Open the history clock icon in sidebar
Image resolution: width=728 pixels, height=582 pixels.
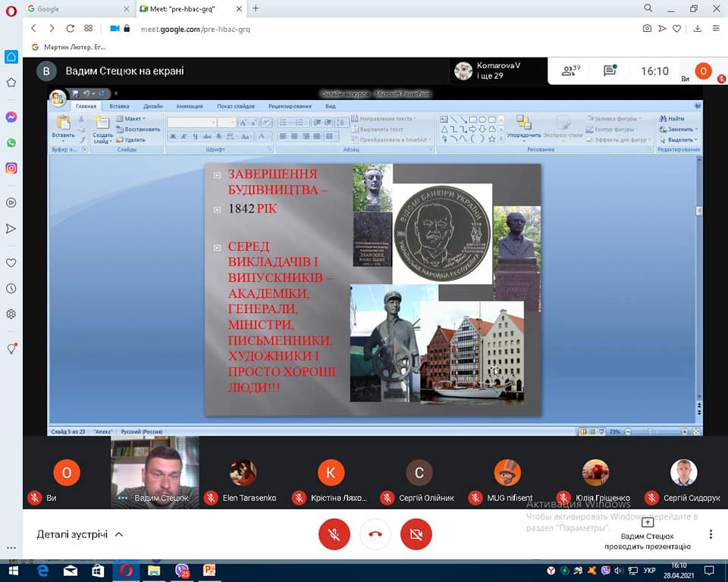tap(11, 289)
